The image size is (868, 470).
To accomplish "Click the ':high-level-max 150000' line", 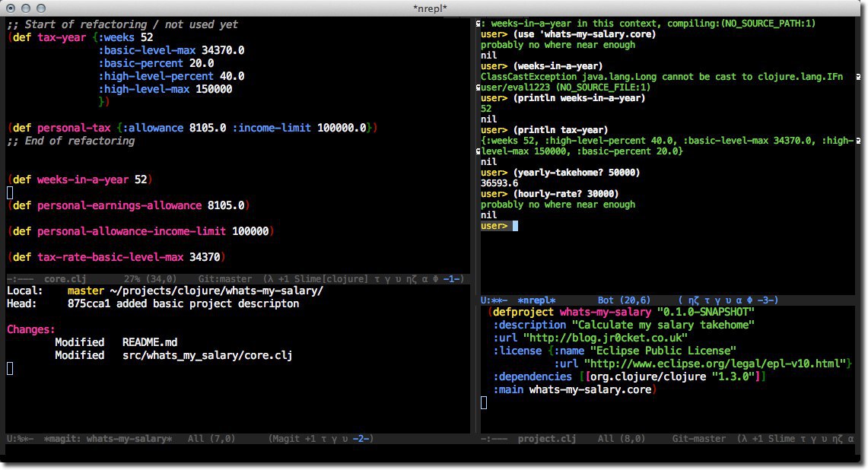I will point(166,89).
